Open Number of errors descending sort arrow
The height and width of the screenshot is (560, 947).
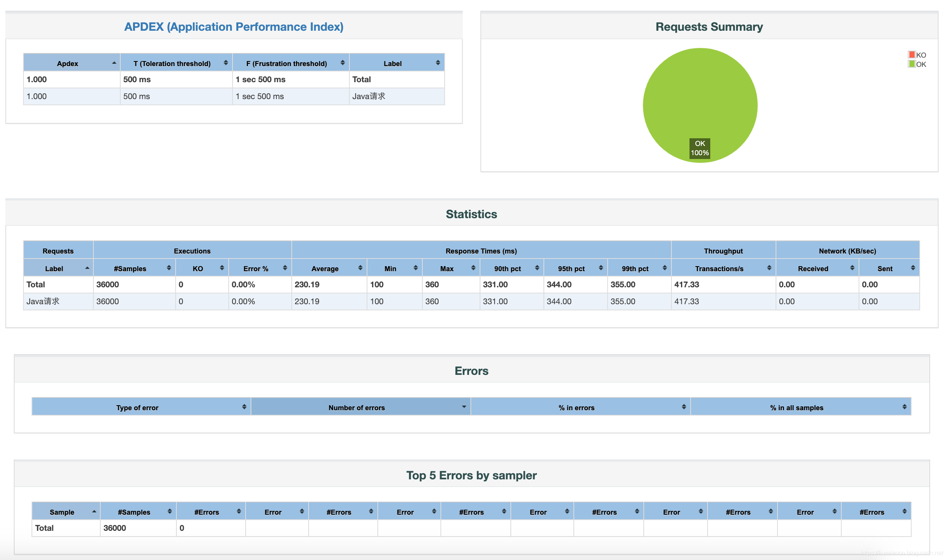(464, 407)
